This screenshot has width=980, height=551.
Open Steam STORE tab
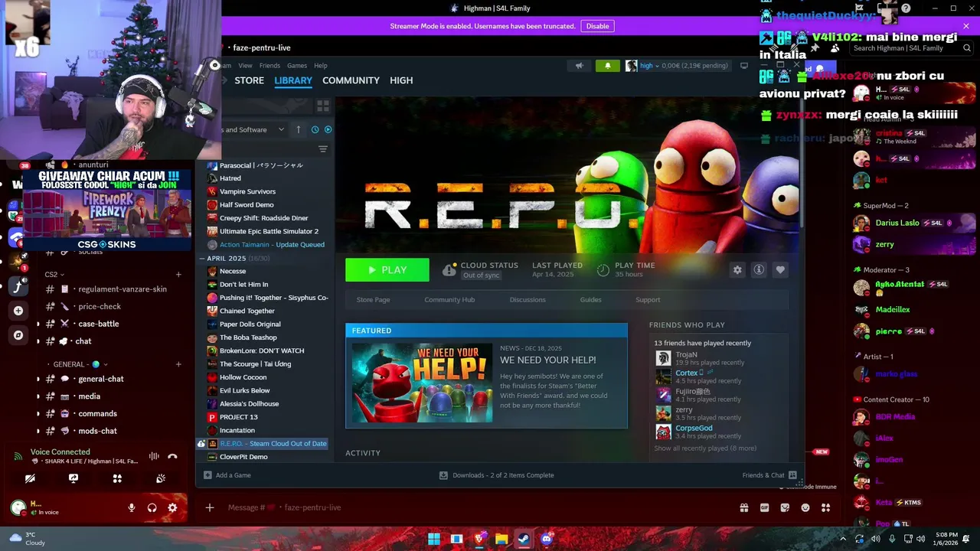249,80
